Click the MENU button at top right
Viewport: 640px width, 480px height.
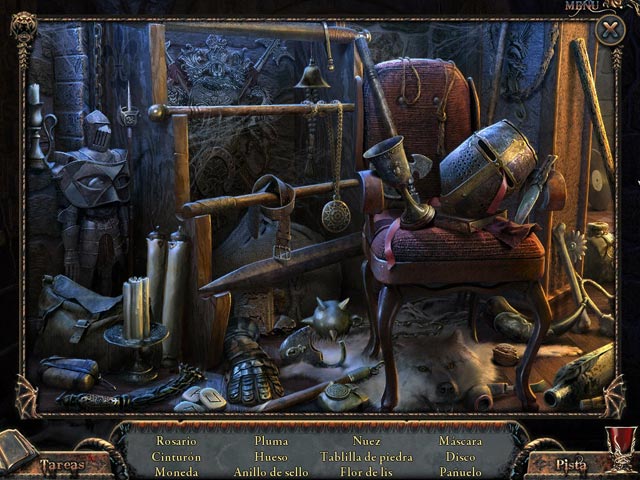point(583,5)
